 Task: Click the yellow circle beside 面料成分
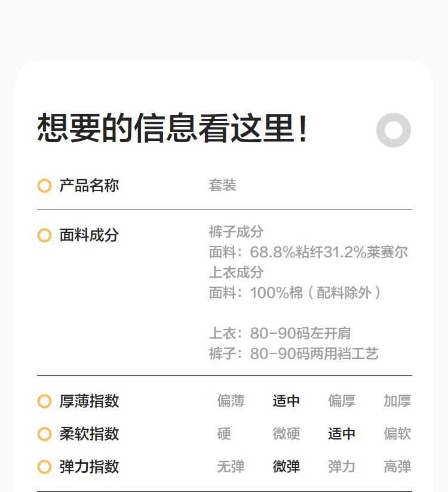click(x=44, y=235)
